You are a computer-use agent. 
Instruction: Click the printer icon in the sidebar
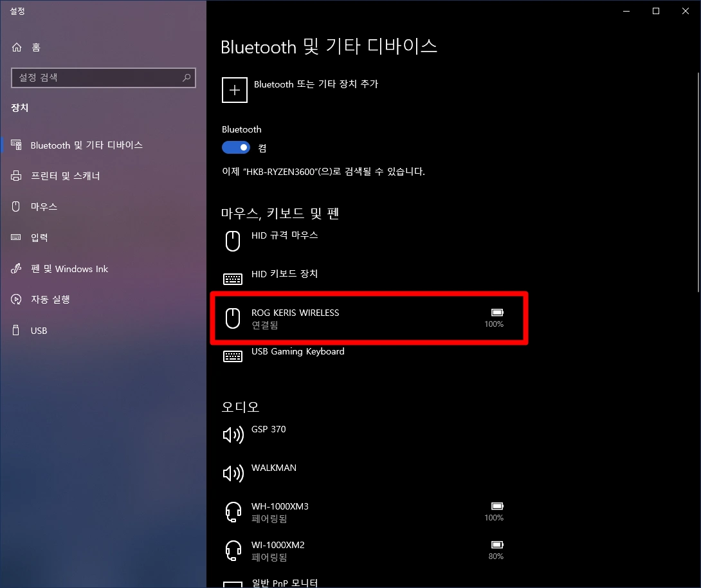(16, 176)
